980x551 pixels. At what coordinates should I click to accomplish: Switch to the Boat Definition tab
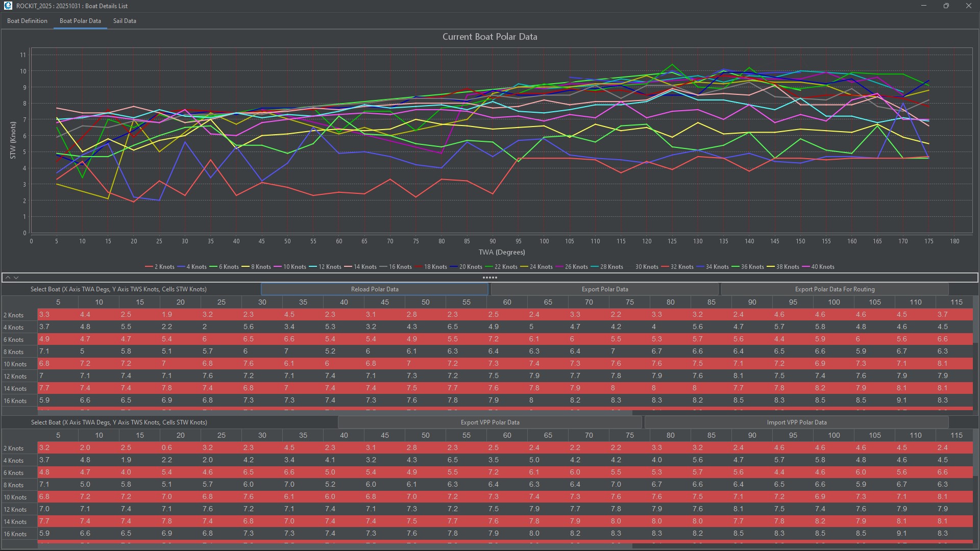[27, 21]
